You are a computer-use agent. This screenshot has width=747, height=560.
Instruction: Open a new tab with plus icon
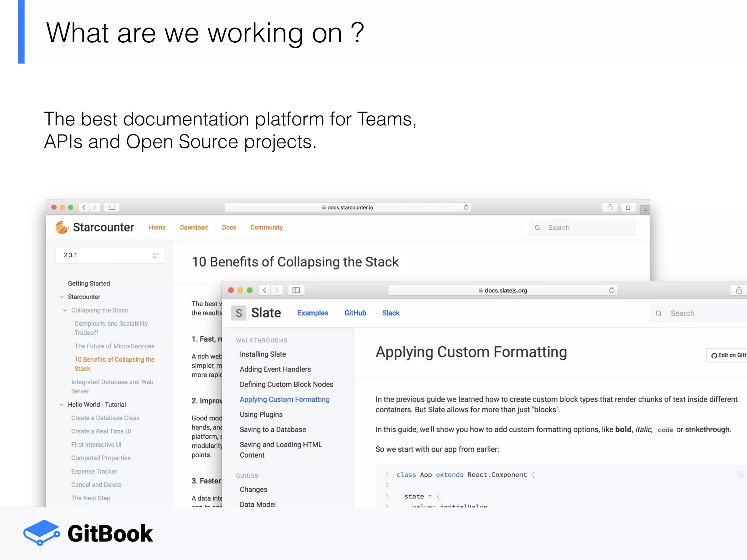(x=645, y=210)
